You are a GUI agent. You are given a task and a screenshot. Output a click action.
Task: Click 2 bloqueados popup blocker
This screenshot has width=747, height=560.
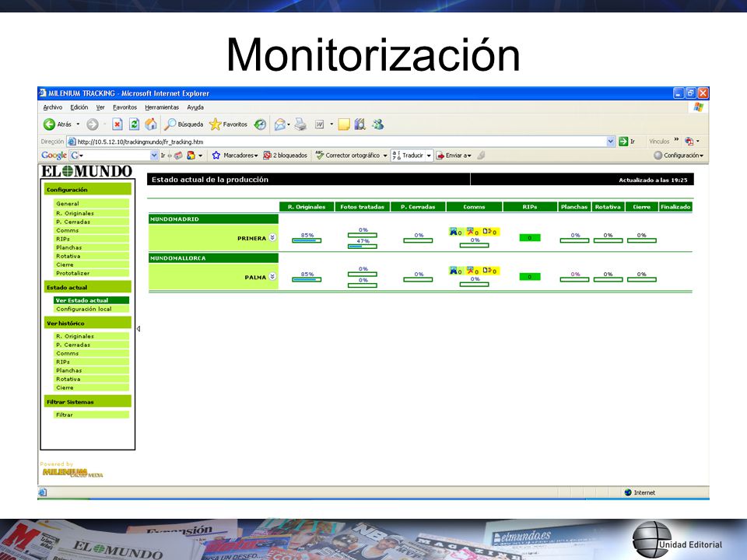click(286, 156)
